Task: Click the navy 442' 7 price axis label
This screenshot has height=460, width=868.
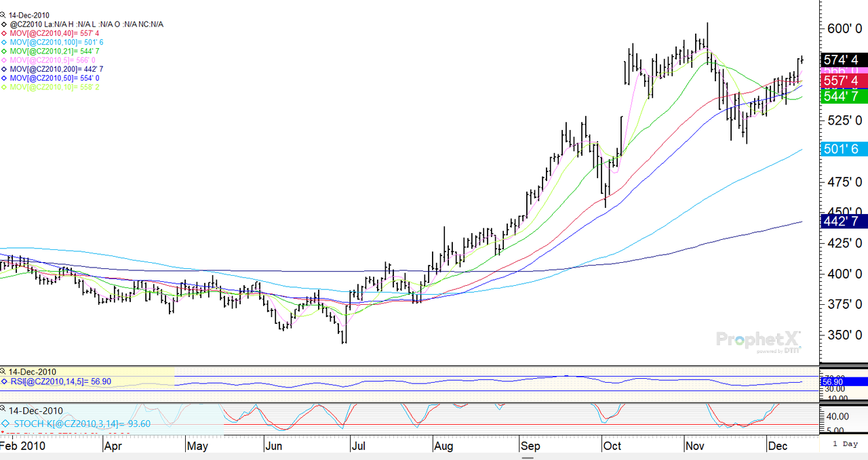Action: coord(844,222)
